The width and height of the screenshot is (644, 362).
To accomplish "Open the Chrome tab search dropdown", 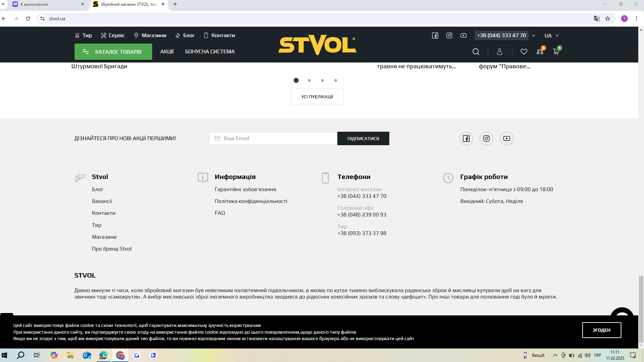I will (3, 4).
